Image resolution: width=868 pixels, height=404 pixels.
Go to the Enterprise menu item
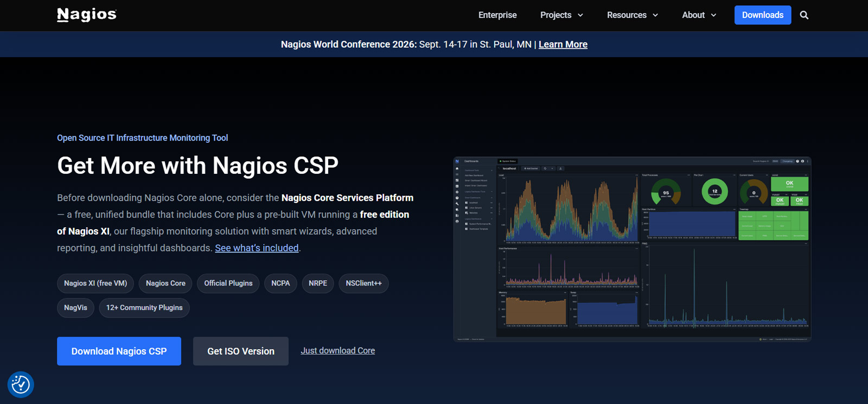coord(497,15)
